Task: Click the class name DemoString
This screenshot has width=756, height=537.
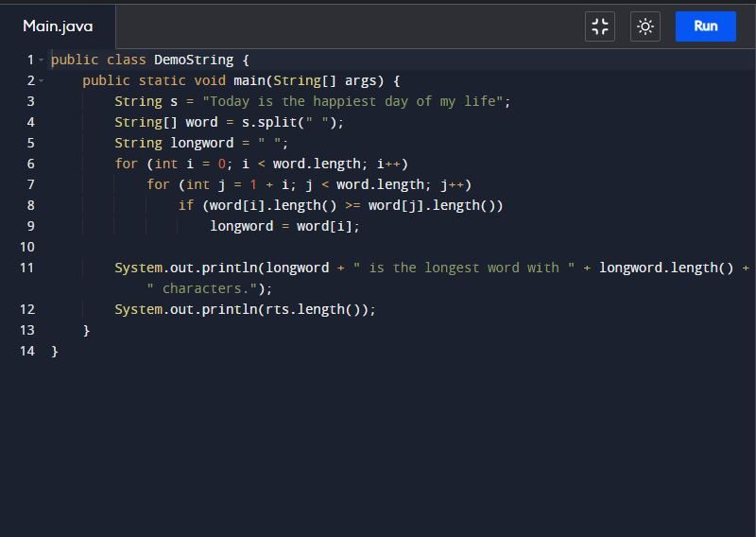Action: [x=194, y=60]
